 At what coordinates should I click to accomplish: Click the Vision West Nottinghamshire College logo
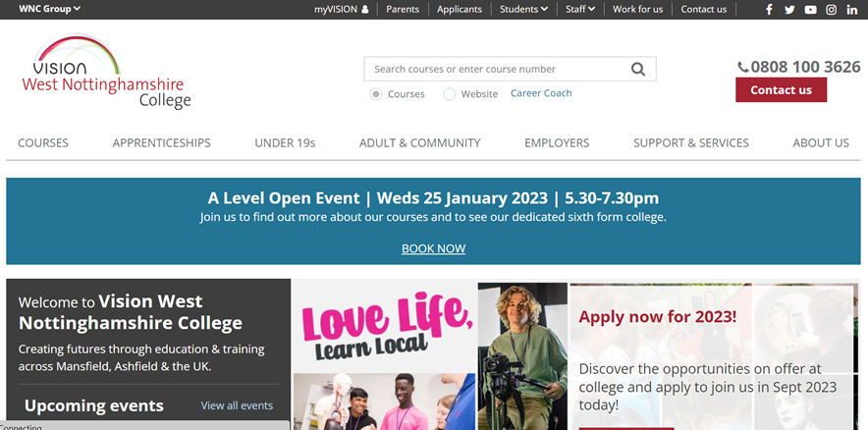tap(106, 71)
